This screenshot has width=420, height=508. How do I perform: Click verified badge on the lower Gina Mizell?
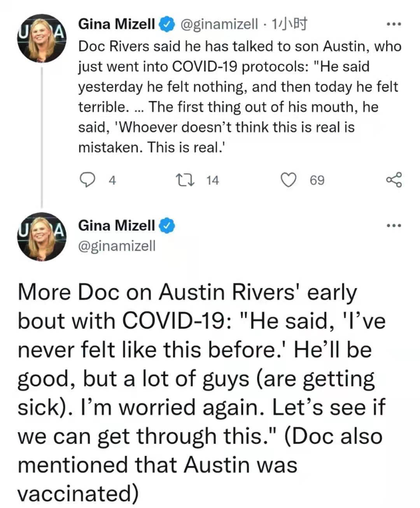click(167, 226)
